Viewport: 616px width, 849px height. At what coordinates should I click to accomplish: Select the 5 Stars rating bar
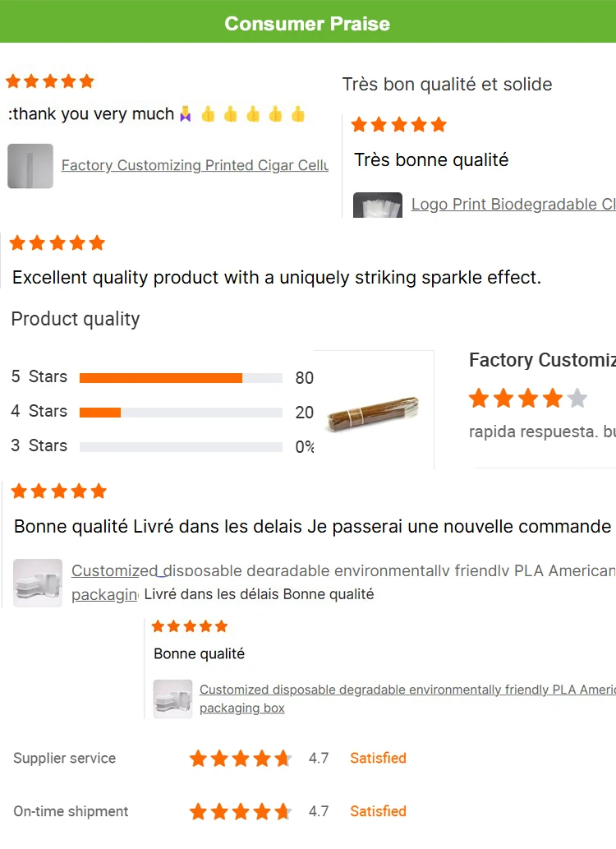pyautogui.click(x=181, y=378)
